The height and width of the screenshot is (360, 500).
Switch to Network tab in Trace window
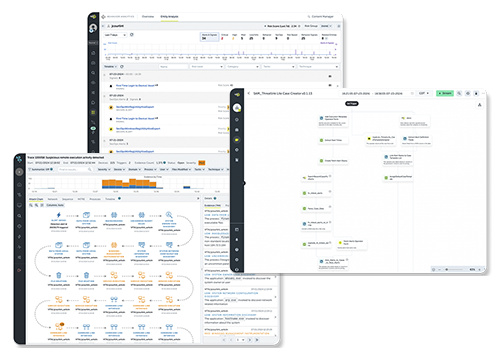[x=52, y=199]
